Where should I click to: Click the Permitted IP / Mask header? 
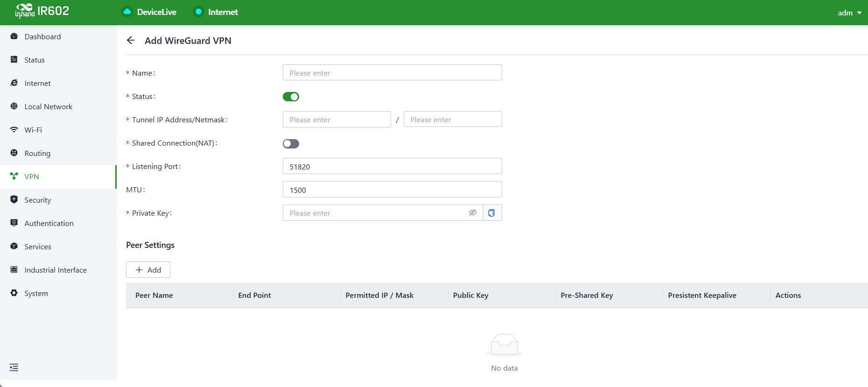379,295
